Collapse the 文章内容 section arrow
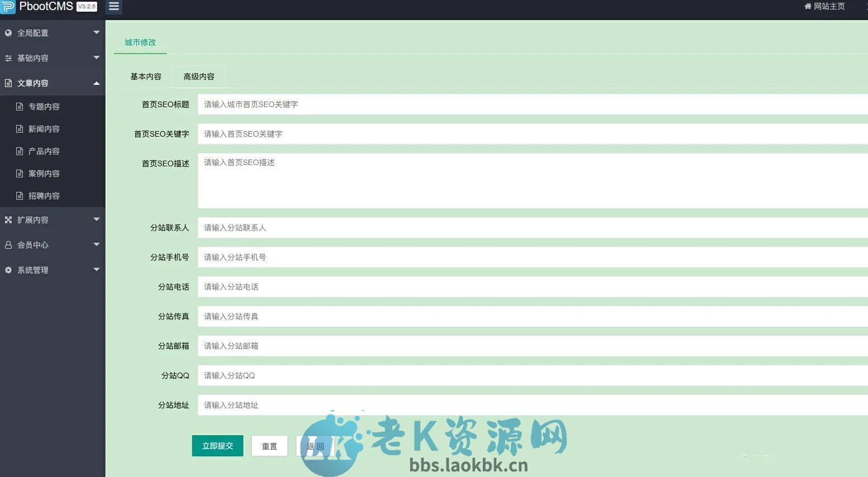868x477 pixels. 96,83
